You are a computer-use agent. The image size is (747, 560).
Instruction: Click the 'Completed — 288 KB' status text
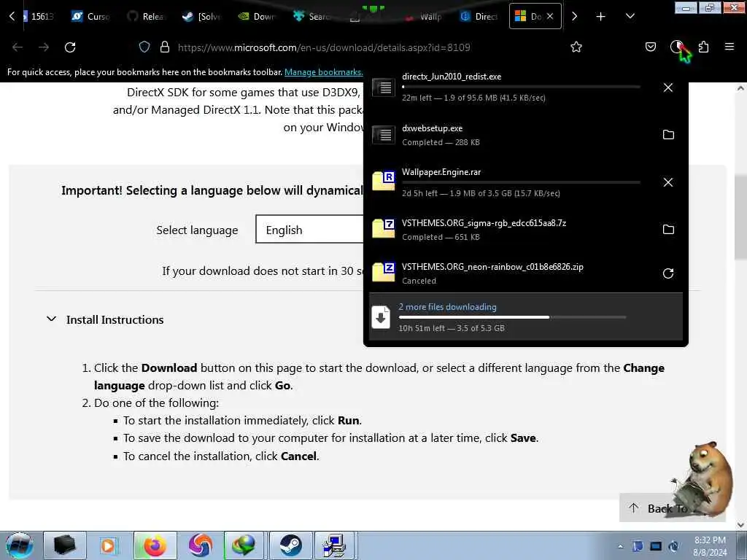tap(441, 142)
